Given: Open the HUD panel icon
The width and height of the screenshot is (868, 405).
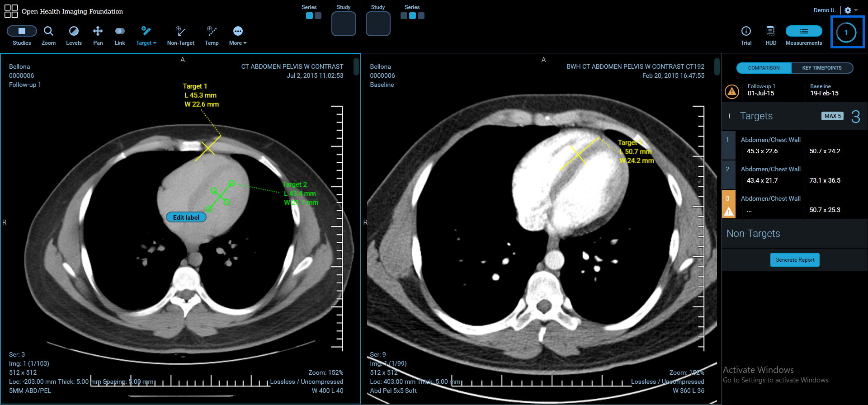Looking at the screenshot, I should click(x=771, y=31).
